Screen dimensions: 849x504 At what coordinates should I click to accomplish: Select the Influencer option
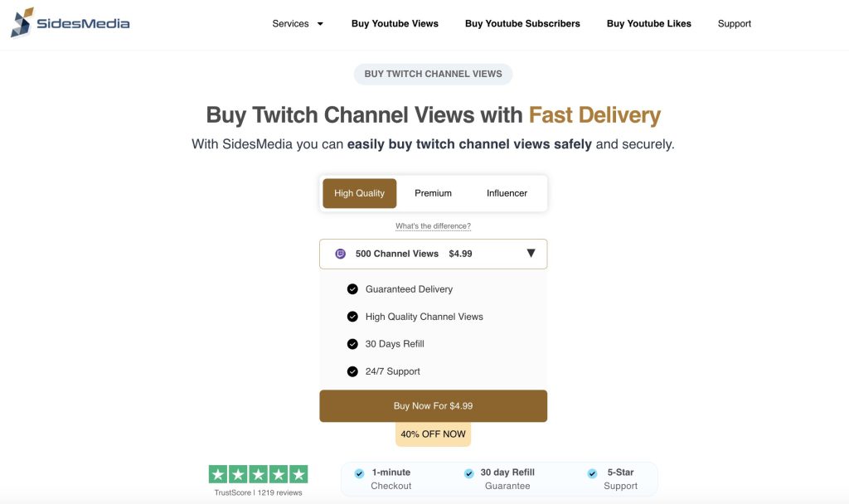507,192
